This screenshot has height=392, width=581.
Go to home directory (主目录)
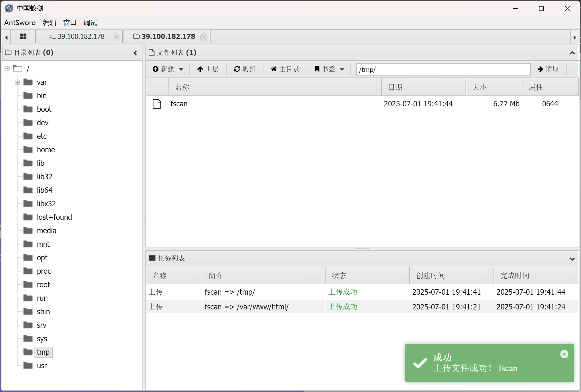[285, 69]
